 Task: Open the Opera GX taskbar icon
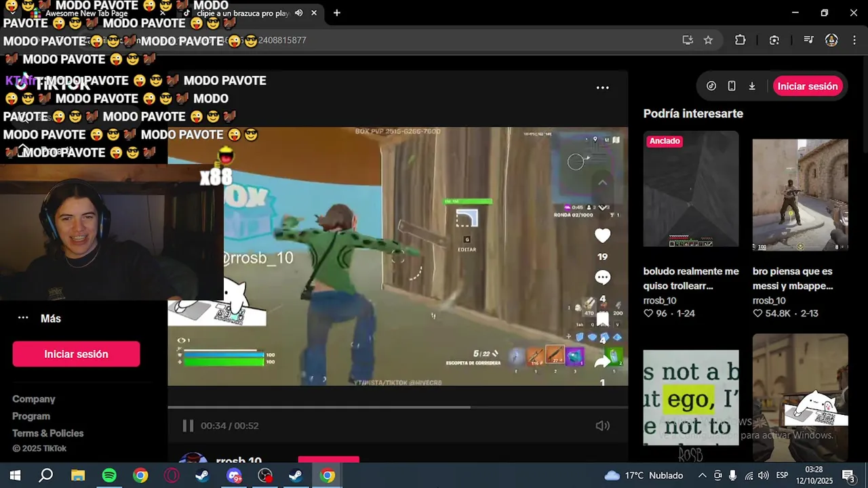[x=172, y=475]
